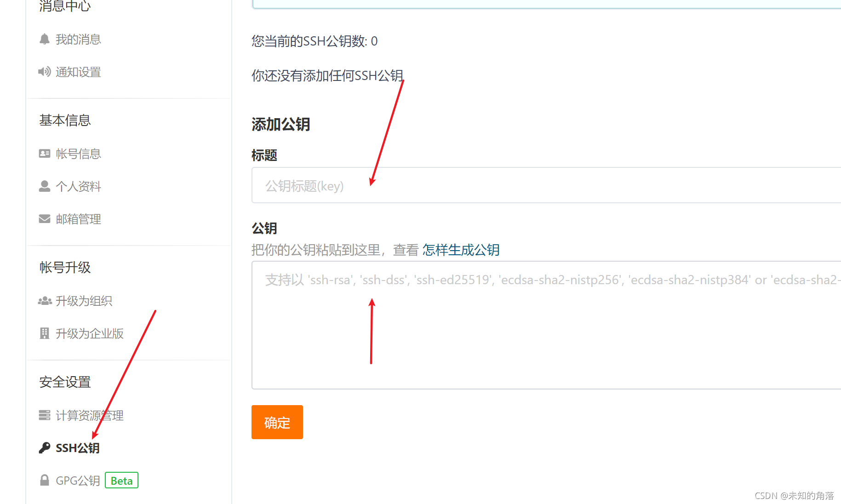This screenshot has width=841, height=504.
Task: Click the 标题 field label
Action: tap(264, 155)
